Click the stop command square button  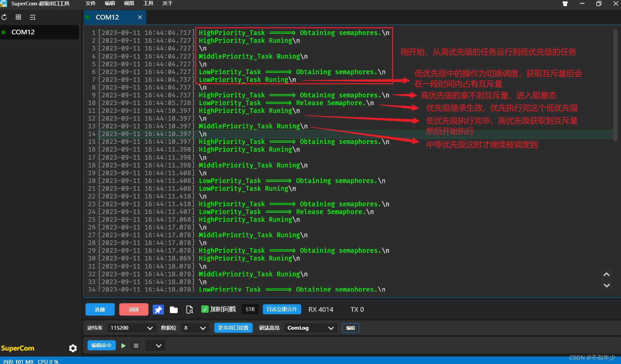coord(136,345)
